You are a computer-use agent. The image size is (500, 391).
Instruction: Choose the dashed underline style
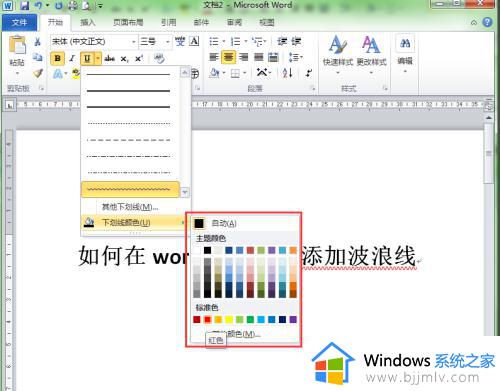pyautogui.click(x=130, y=140)
